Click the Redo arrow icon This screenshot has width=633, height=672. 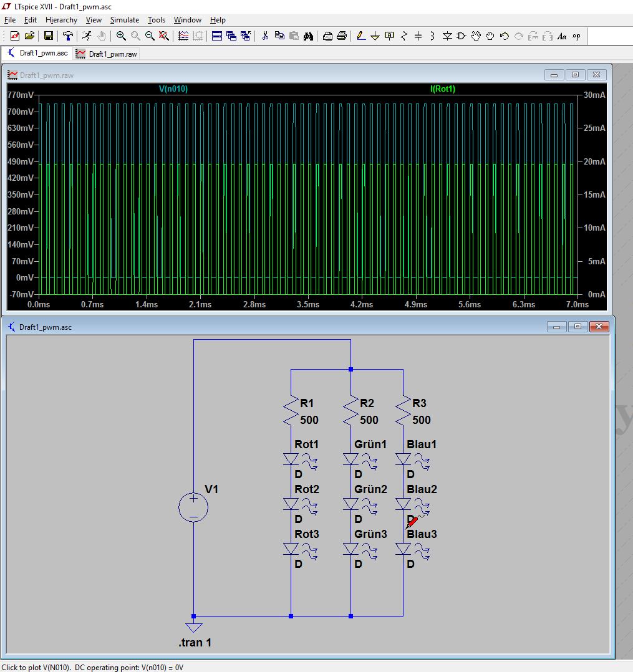(519, 36)
